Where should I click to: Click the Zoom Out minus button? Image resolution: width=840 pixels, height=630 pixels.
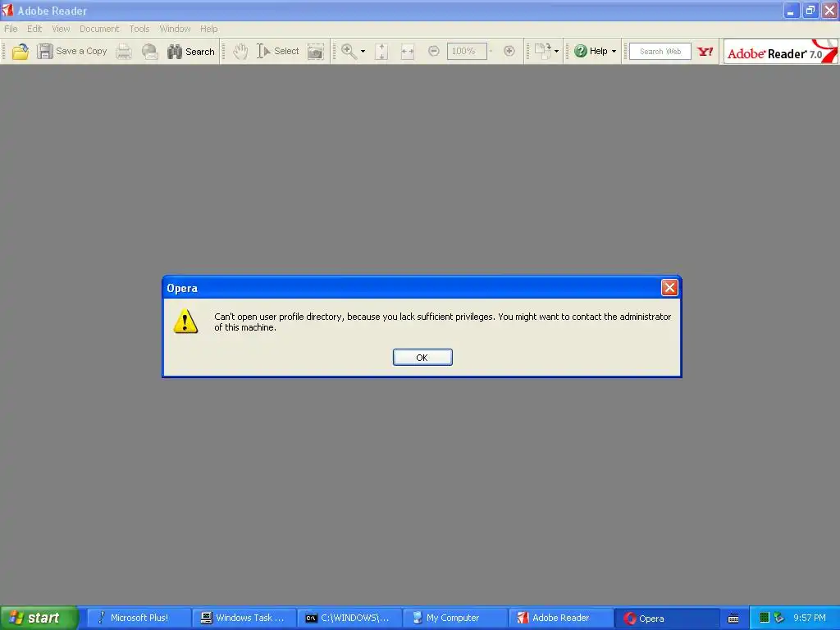tap(434, 52)
